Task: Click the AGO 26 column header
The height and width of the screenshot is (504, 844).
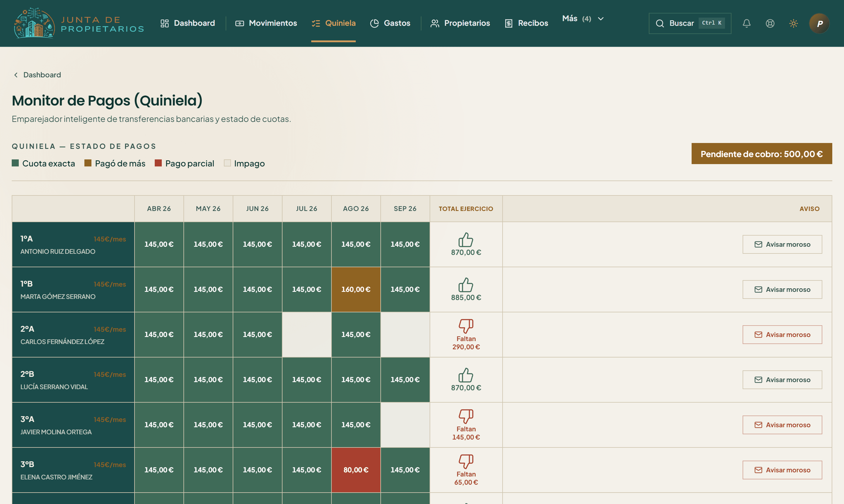Action: coord(356,209)
